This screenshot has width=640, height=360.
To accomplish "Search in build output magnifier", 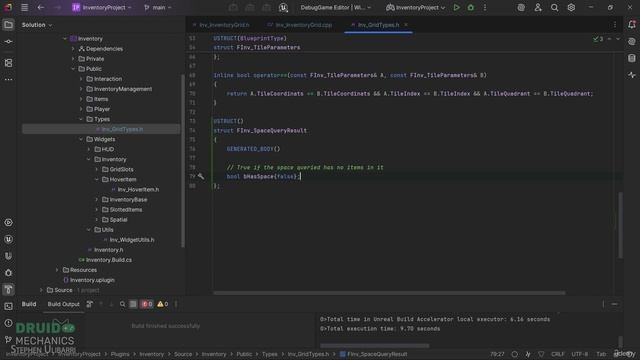I will pos(122,304).
